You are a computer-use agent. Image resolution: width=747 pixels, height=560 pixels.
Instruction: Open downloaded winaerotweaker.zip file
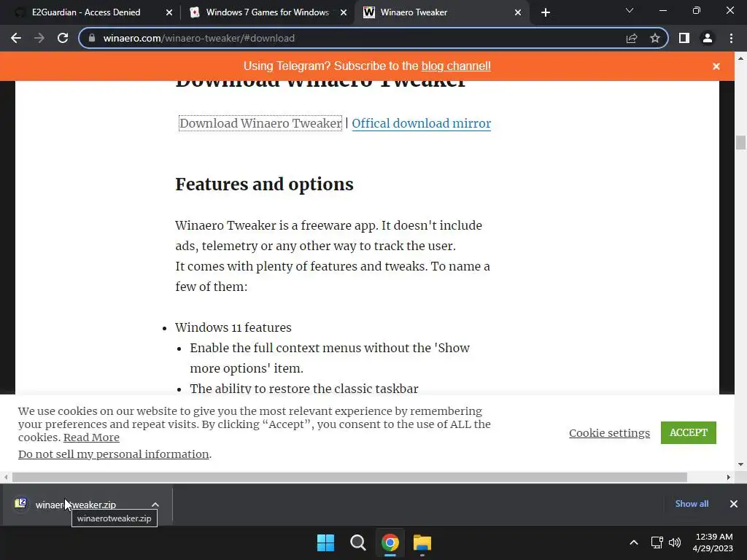click(75, 505)
